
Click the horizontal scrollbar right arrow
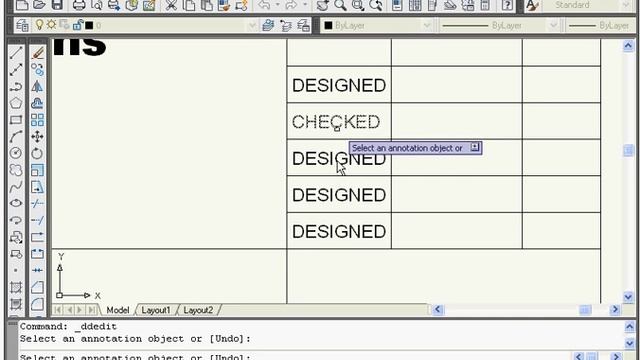coord(615,310)
